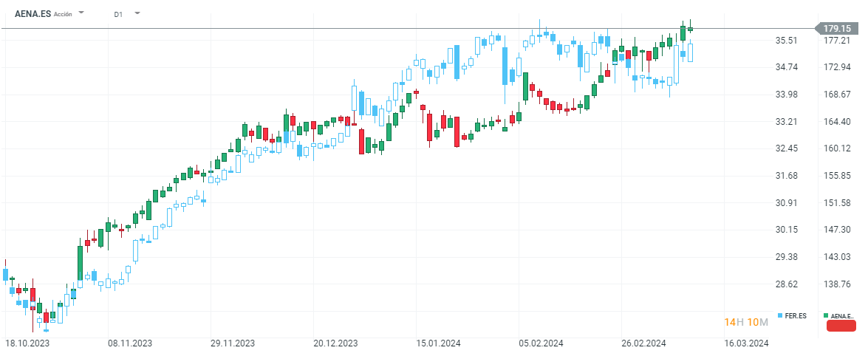The height and width of the screenshot is (356, 868).
Task: Click the green AENA legend color square
Action: click(825, 315)
